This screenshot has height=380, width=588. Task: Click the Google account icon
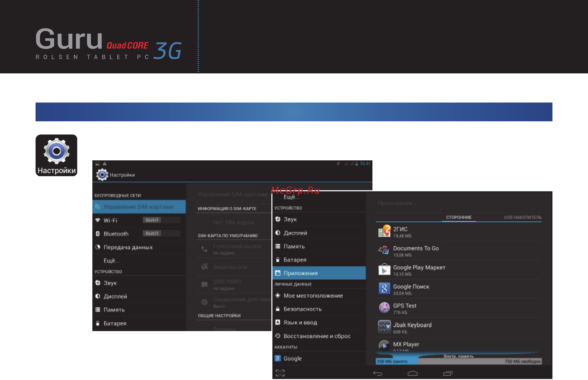click(x=278, y=358)
